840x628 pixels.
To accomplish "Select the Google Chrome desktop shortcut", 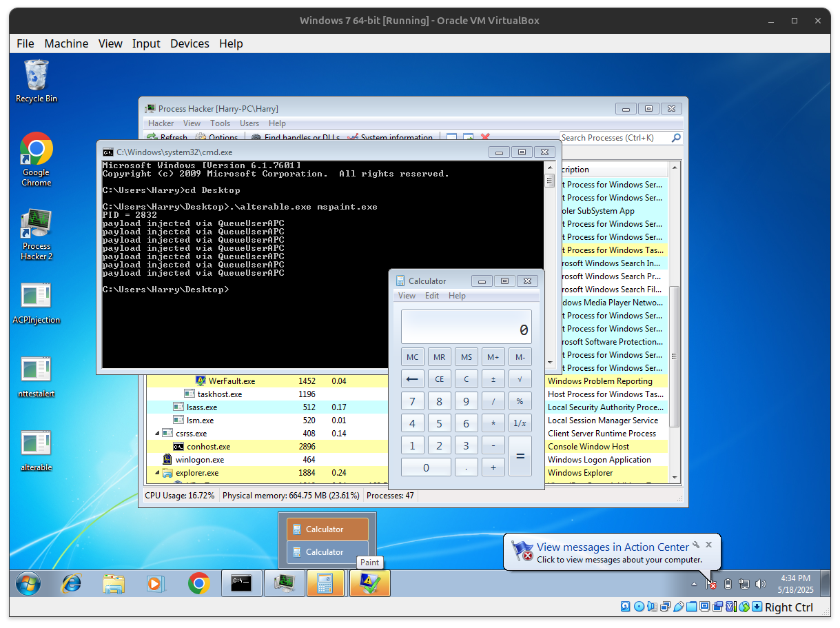I will pos(37,160).
